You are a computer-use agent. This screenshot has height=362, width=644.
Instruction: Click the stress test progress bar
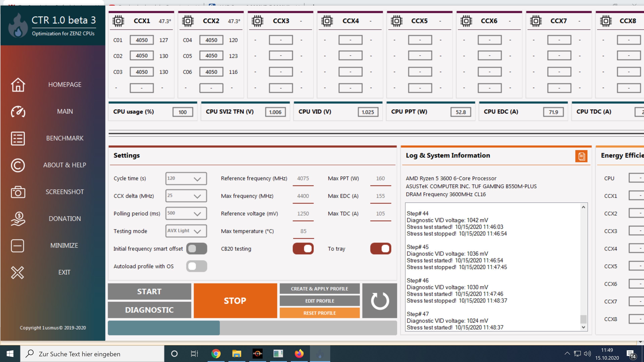(x=252, y=328)
